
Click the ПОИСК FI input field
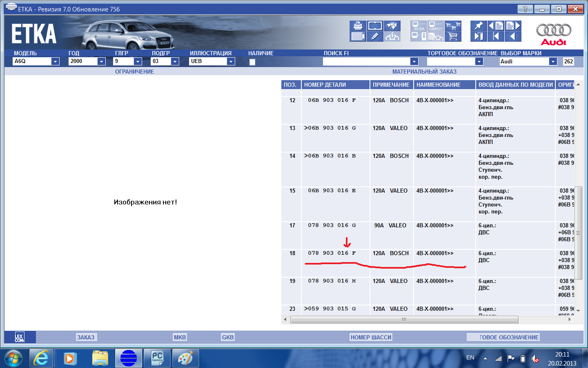pyautogui.click(x=366, y=61)
